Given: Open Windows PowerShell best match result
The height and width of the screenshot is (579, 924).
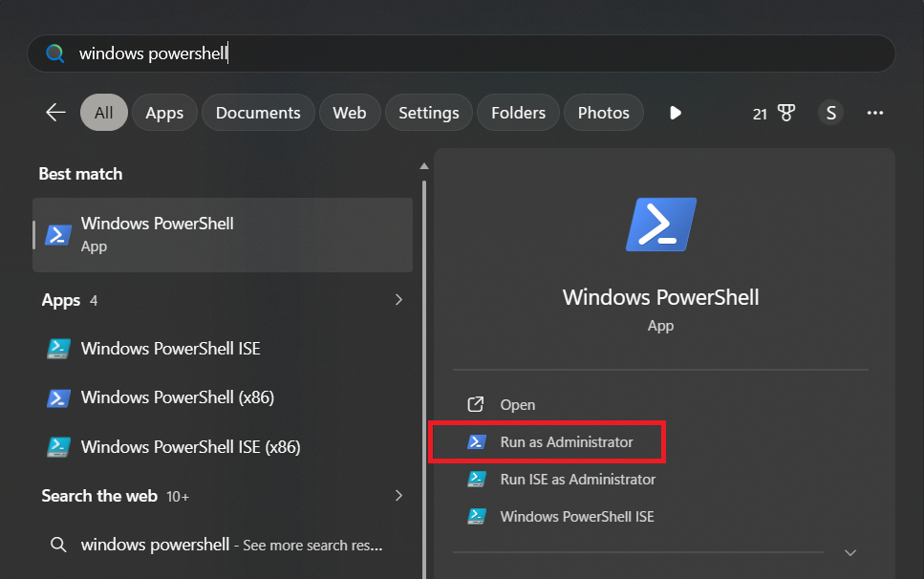Looking at the screenshot, I should click(223, 235).
